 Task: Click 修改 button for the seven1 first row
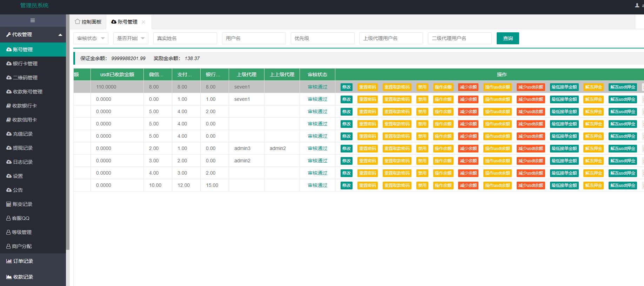point(347,87)
